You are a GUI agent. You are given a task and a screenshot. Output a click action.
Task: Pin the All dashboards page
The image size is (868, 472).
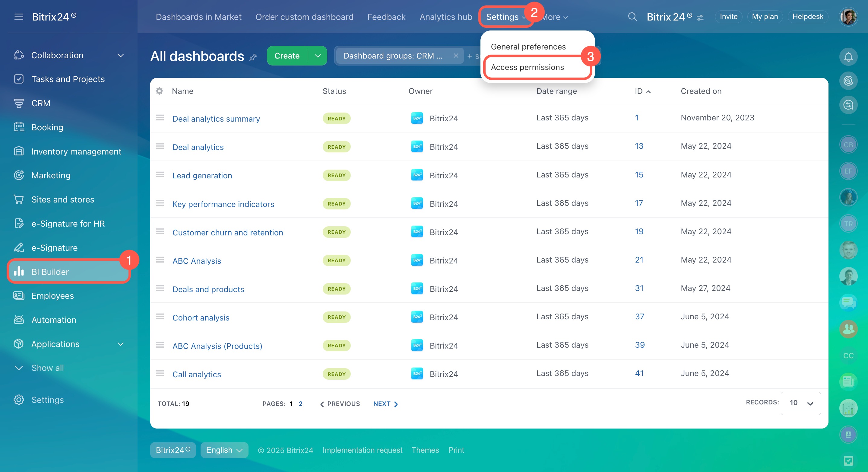click(x=253, y=57)
